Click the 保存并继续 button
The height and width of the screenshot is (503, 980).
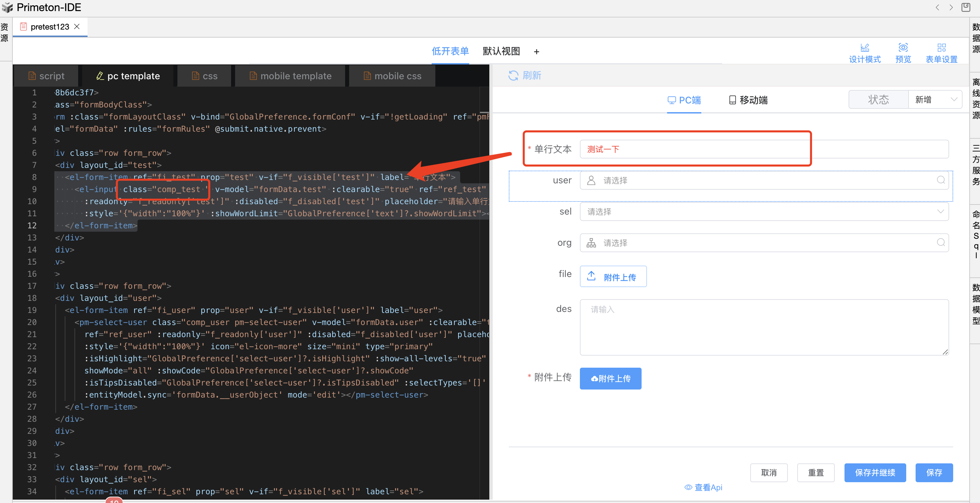(x=875, y=472)
